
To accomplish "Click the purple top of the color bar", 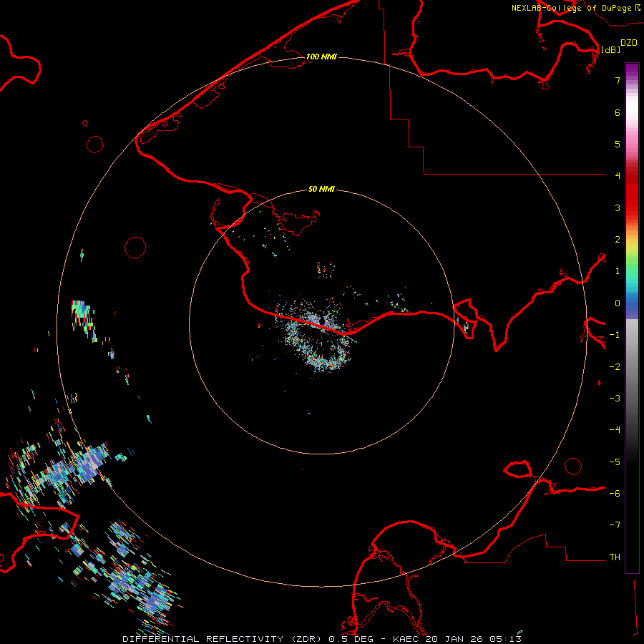I will pyautogui.click(x=632, y=70).
